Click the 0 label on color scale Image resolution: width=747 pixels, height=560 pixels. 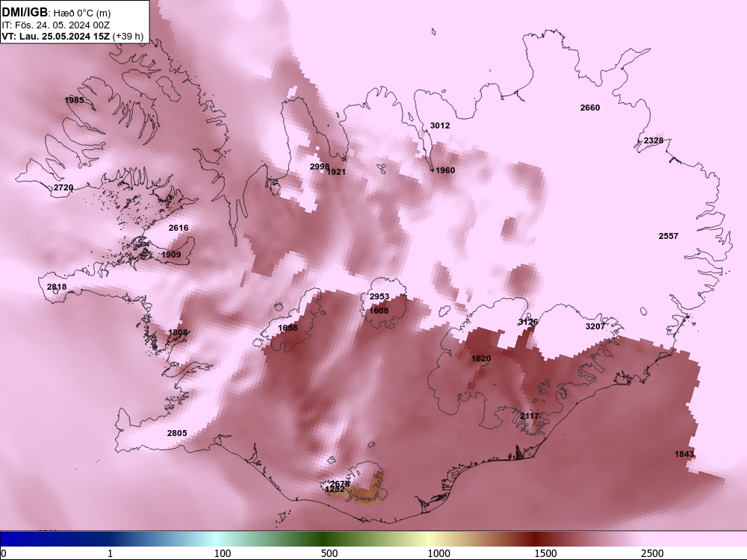4,553
